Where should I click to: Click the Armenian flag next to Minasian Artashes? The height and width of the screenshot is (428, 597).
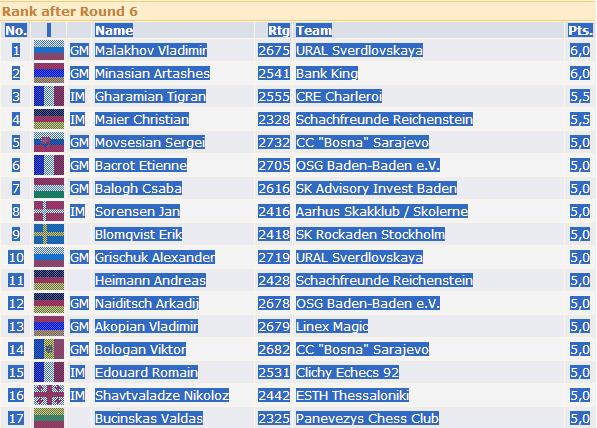(49, 73)
